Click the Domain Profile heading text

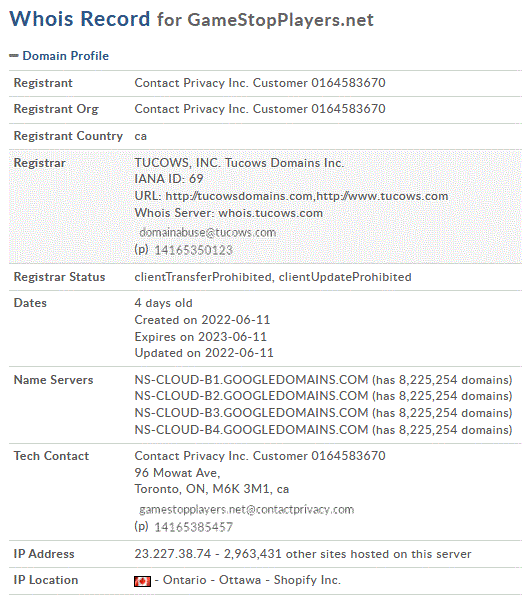click(66, 56)
